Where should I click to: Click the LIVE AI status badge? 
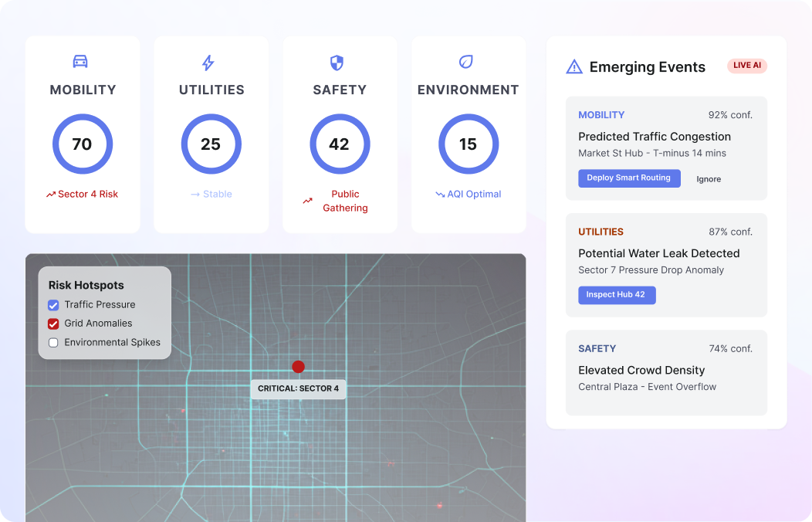tap(746, 66)
